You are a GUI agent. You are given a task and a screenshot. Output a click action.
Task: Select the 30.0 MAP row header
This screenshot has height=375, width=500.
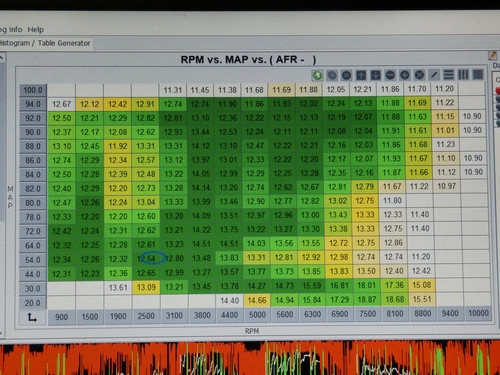(33, 288)
